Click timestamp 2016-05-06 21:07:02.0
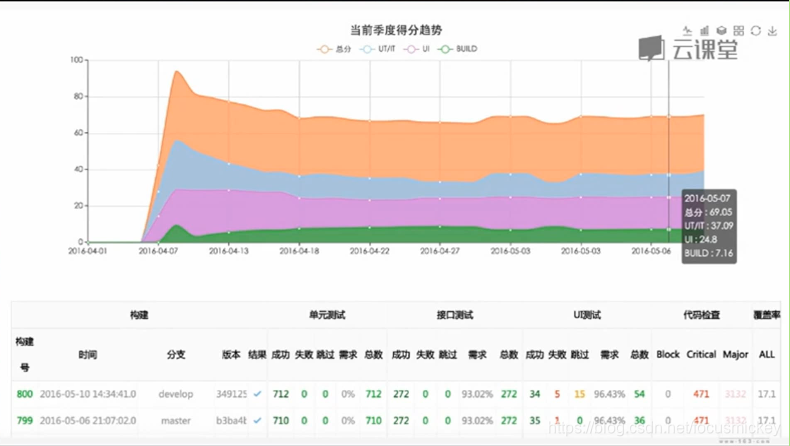Image resolution: width=790 pixels, height=446 pixels. 88,420
